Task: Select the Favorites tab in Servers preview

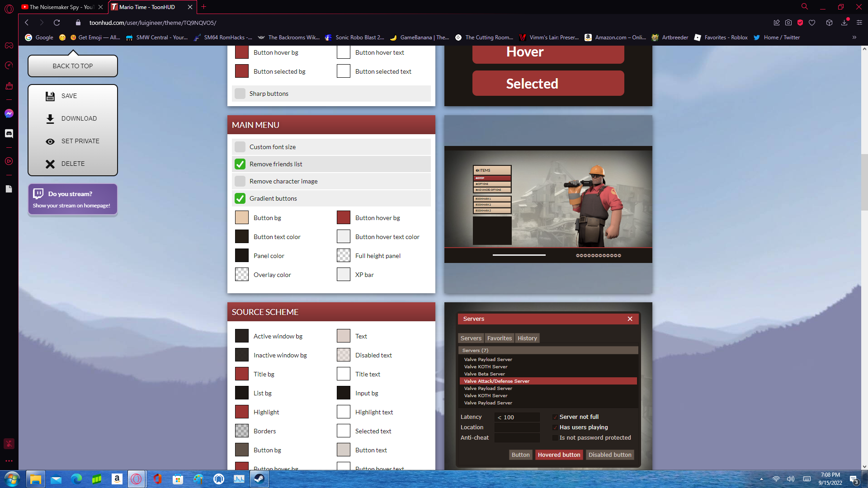Action: click(x=499, y=338)
